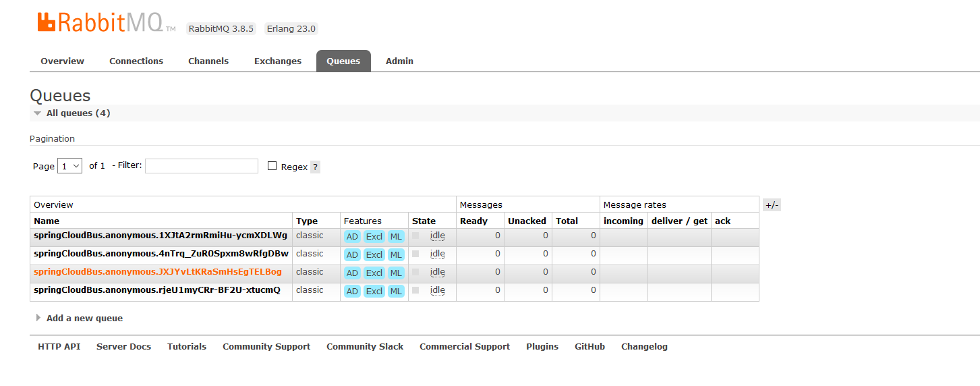Click the ML badge of the 1XJtA2rmRmiHu queue

396,237
